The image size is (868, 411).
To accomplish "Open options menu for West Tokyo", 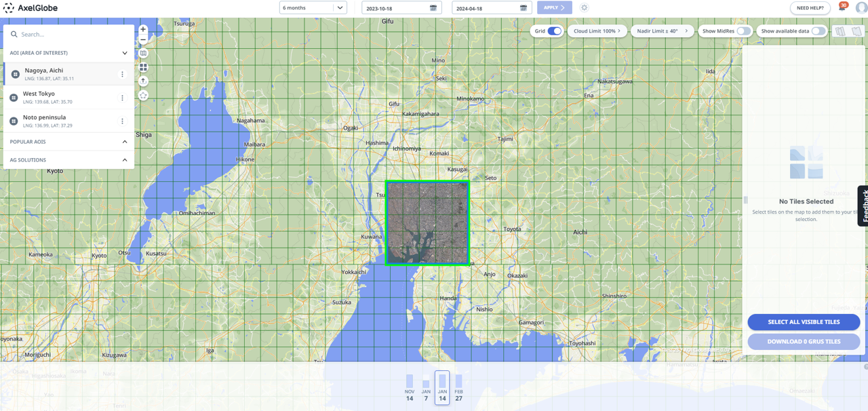I will tap(122, 98).
